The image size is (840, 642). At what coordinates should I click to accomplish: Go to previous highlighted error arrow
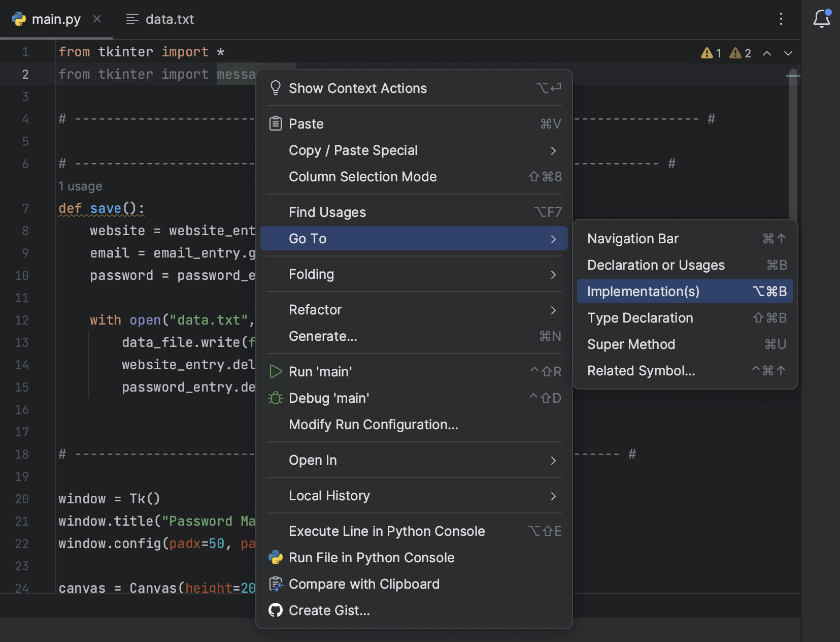(767, 53)
